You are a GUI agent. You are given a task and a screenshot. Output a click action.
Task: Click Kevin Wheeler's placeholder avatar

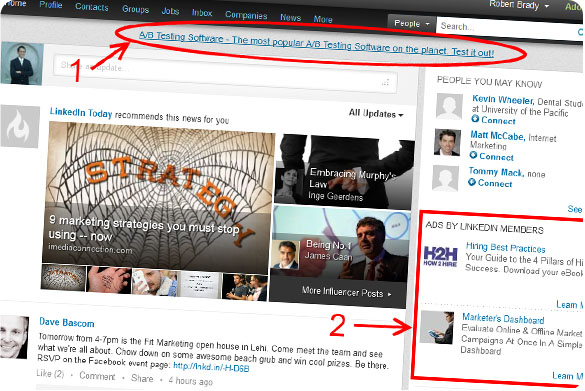pos(450,106)
